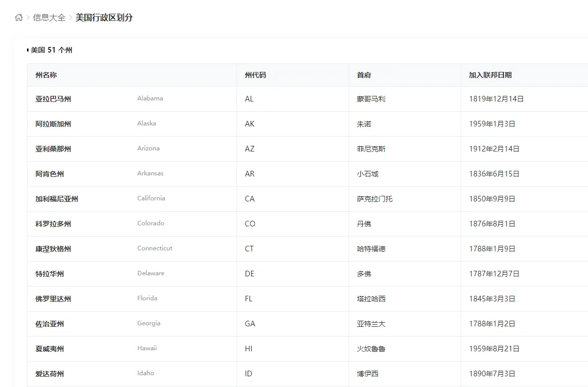The width and height of the screenshot is (588, 387).
Task: Click the 首府 column header
Action: pos(364,75)
